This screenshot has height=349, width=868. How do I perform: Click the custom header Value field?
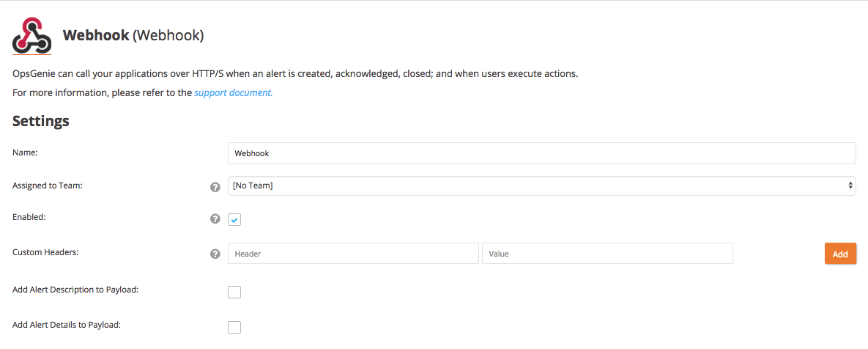pos(607,254)
